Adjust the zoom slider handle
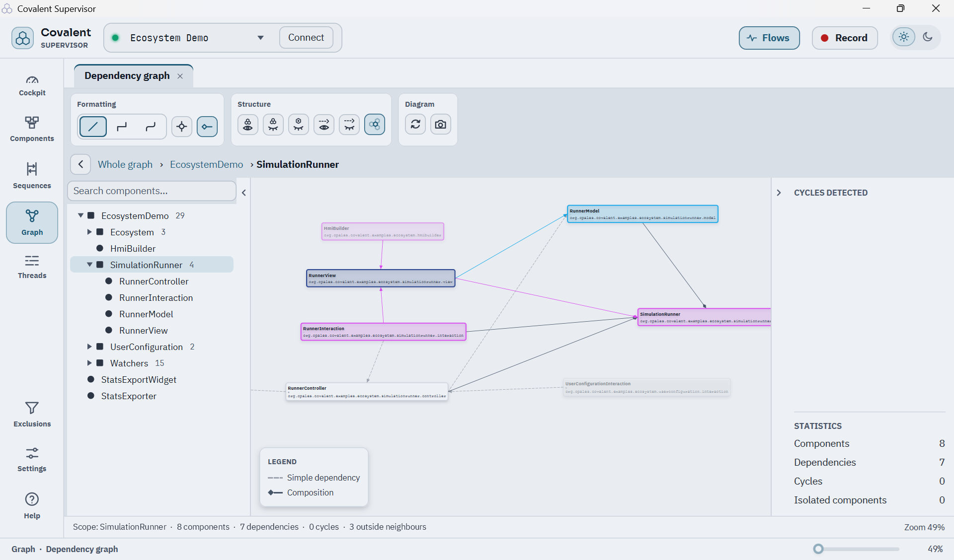Screen dimensions: 954x560 818,549
